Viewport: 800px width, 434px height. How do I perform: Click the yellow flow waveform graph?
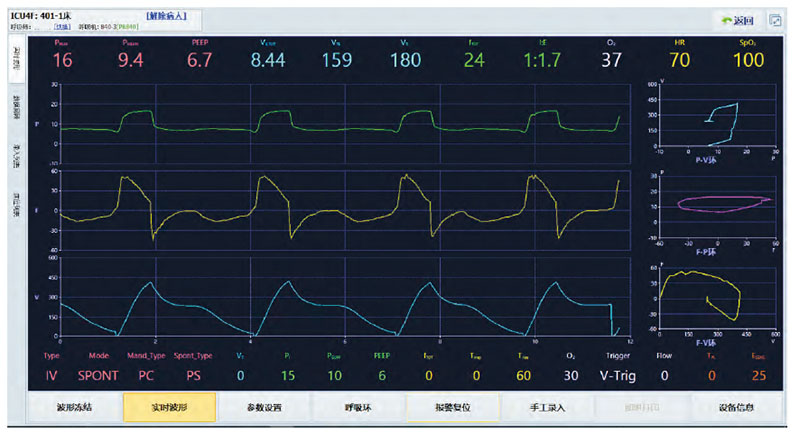[345, 210]
